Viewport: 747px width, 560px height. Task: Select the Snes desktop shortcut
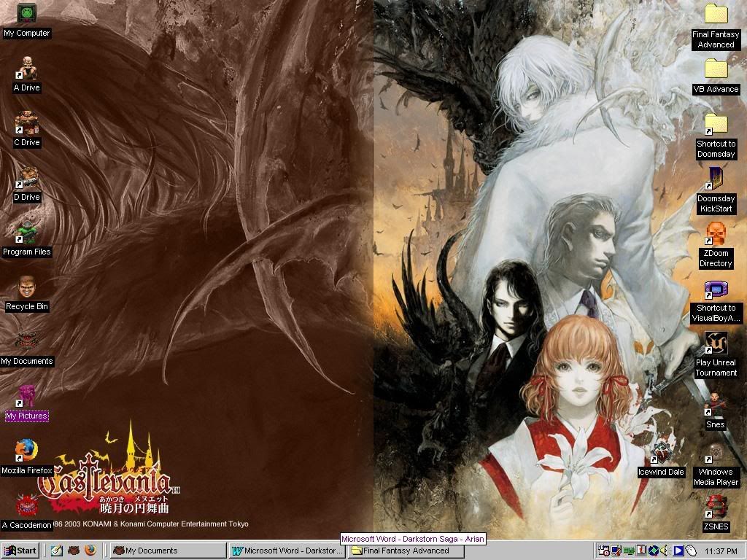(x=716, y=411)
